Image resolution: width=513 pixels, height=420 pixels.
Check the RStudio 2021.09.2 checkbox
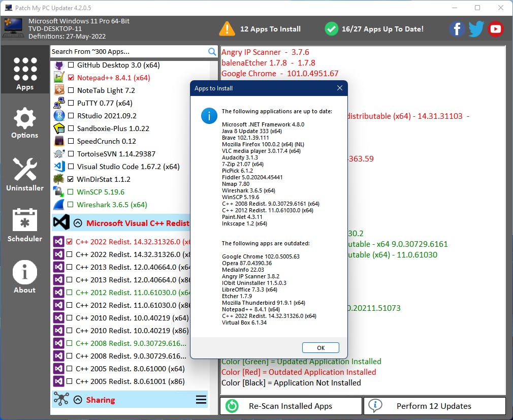(71, 115)
